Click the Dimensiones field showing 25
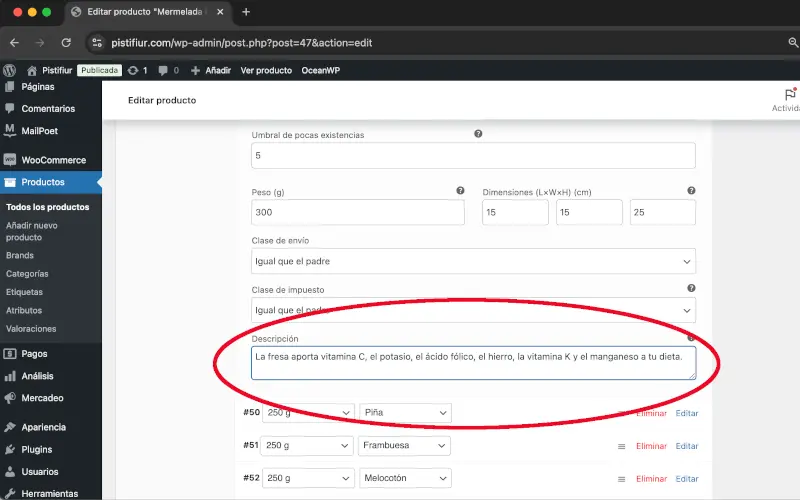 [x=663, y=212]
